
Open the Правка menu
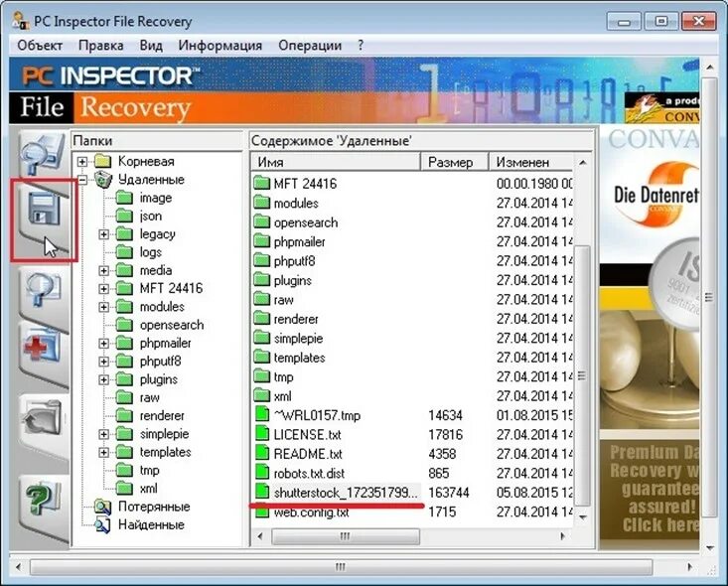click(x=100, y=46)
